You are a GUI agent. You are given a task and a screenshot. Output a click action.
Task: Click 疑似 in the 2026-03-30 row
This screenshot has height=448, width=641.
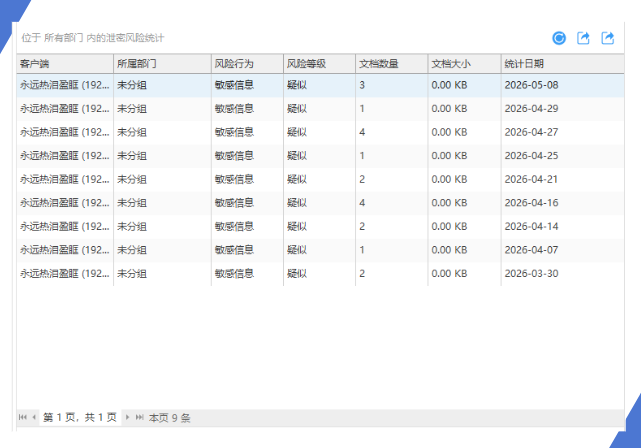(x=297, y=273)
